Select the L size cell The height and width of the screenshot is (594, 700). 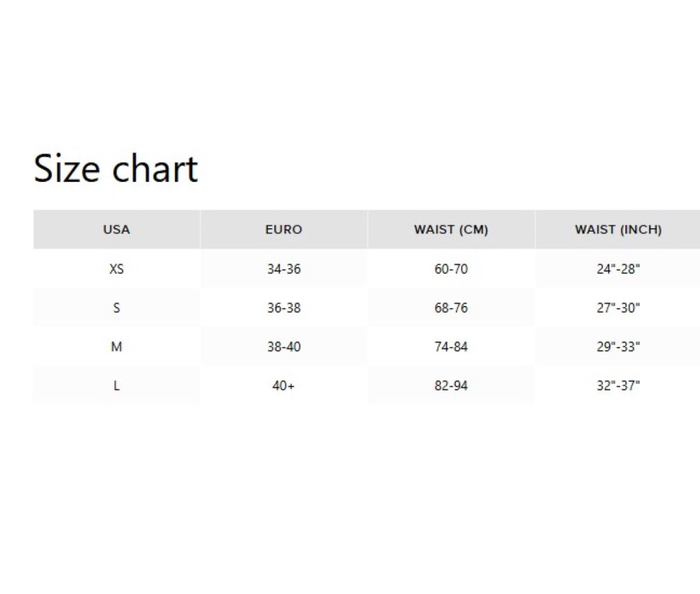(x=117, y=386)
